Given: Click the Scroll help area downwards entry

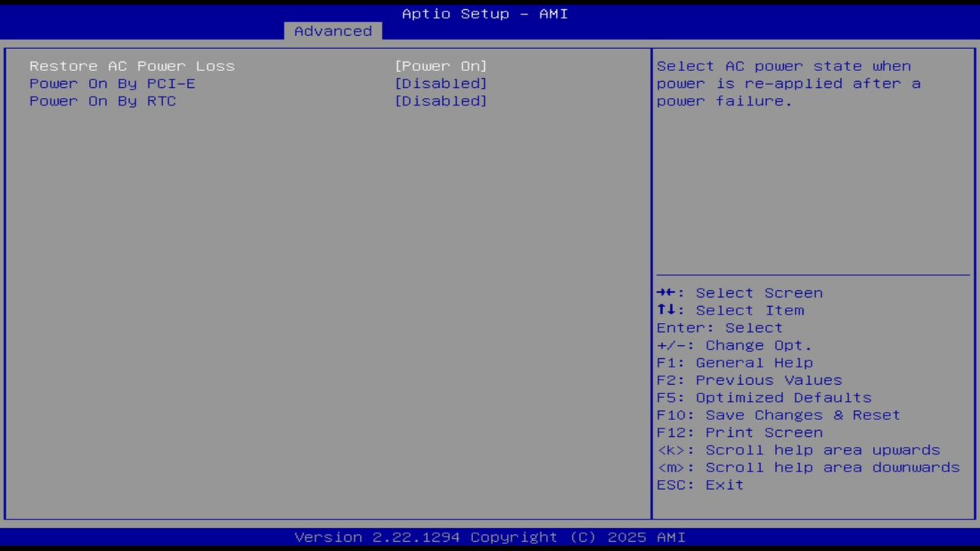Looking at the screenshot, I should coord(808,467).
